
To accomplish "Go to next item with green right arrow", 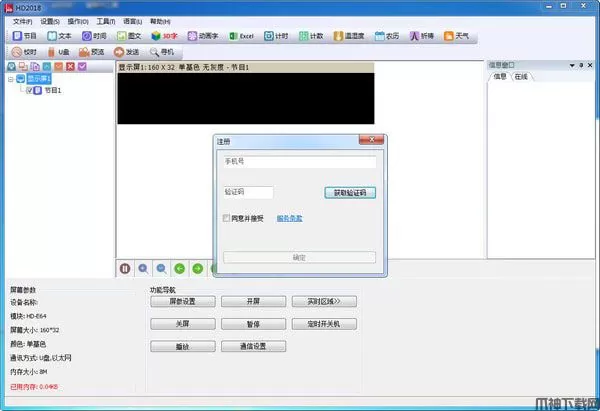I will click(x=198, y=269).
